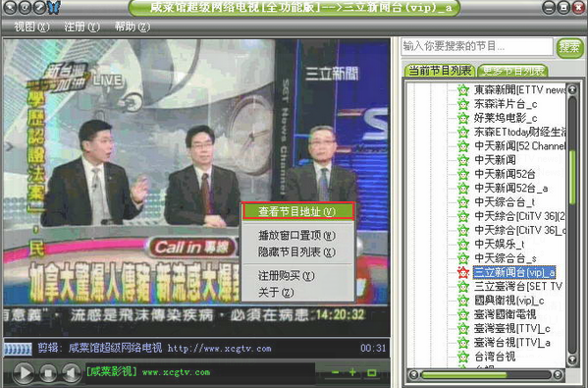Screen dimensions: 588x388
Task: Click the http://www.xcgtv.com link in the status line
Action: pos(219,349)
